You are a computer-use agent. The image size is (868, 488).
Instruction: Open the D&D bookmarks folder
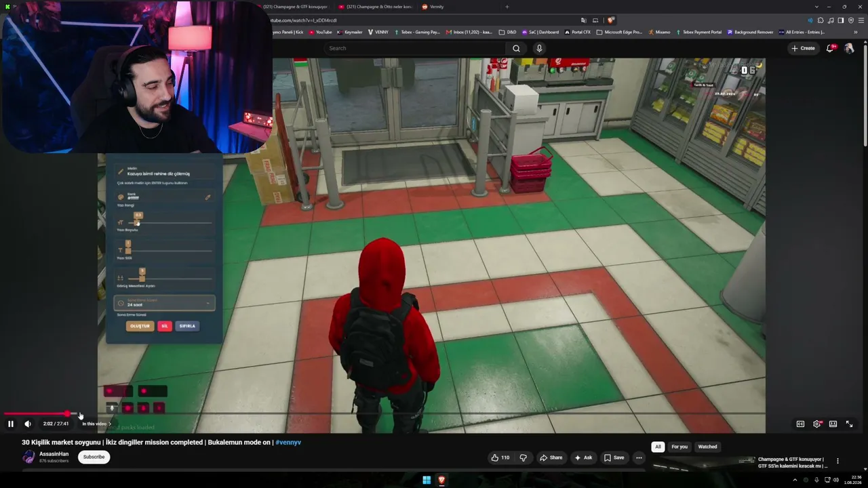pos(507,32)
